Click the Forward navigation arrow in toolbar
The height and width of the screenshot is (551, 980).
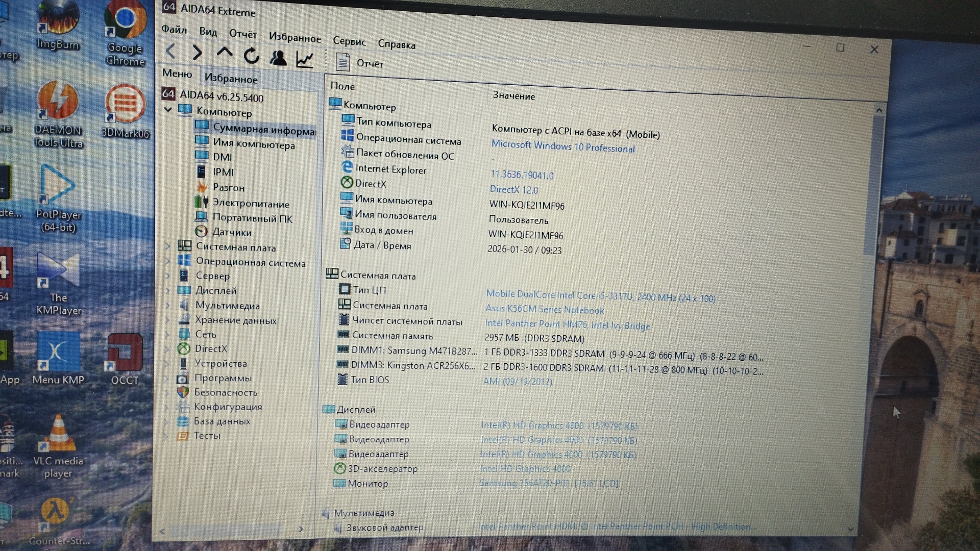(x=198, y=53)
